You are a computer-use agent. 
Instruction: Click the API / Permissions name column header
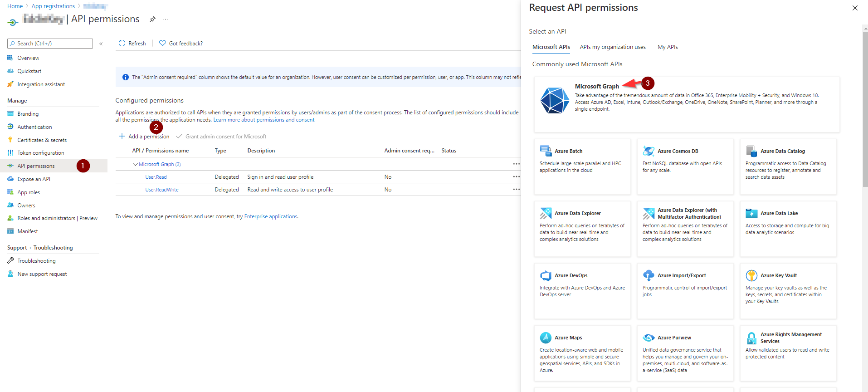(x=160, y=151)
